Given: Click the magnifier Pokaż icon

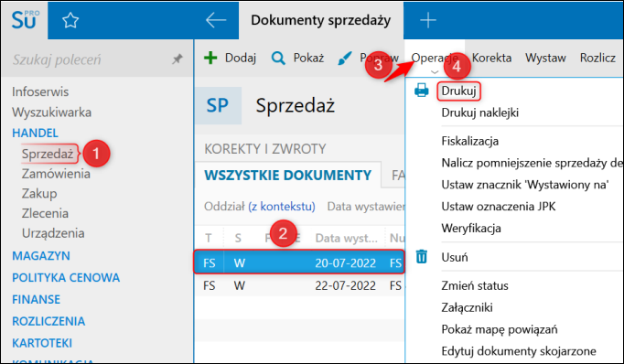Looking at the screenshot, I should click(278, 59).
